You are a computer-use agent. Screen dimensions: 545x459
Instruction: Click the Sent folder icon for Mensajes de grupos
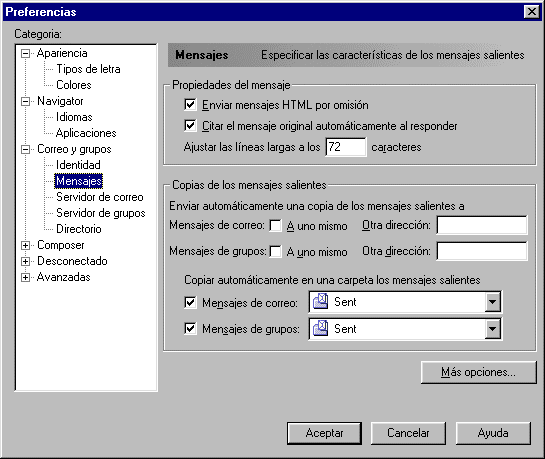click(320, 328)
